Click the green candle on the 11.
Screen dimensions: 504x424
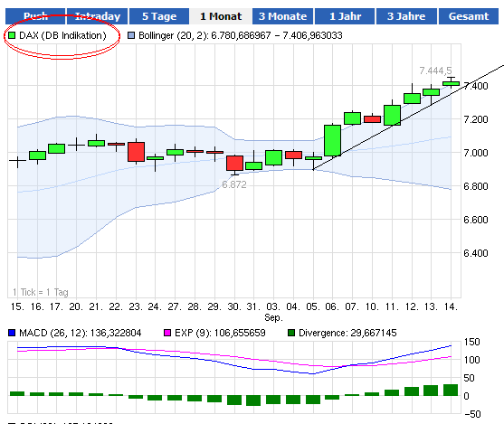392,115
